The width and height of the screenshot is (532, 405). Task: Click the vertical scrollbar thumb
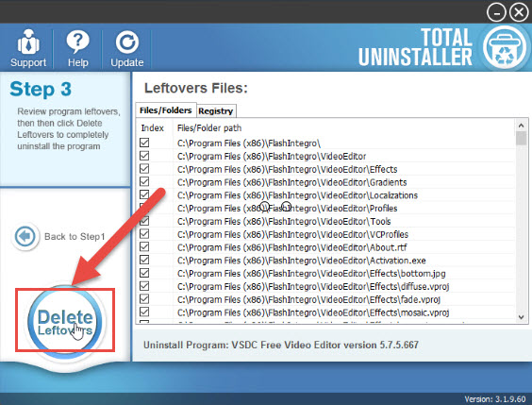[521, 138]
